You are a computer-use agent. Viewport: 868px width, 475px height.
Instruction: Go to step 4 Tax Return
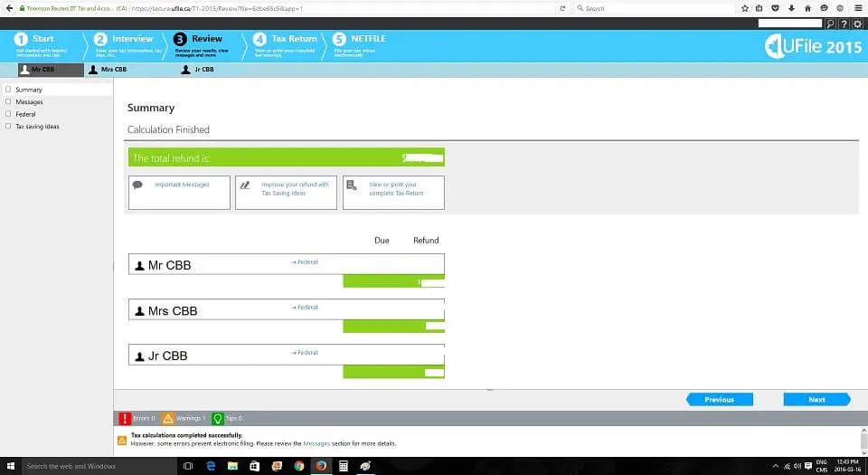[x=286, y=44]
